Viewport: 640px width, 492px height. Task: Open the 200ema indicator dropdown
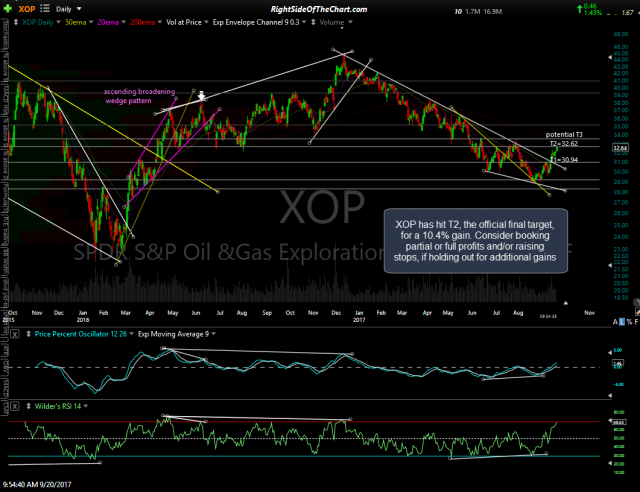[160, 22]
